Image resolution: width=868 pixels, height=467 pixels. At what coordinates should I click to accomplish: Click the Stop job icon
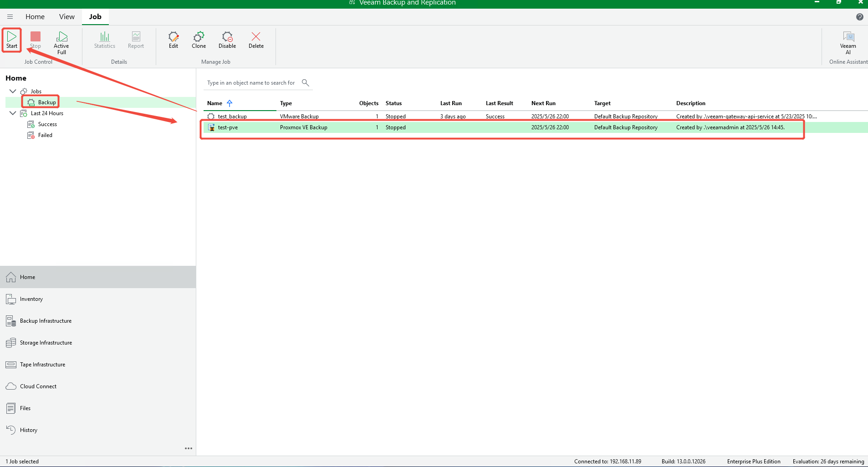tap(36, 40)
